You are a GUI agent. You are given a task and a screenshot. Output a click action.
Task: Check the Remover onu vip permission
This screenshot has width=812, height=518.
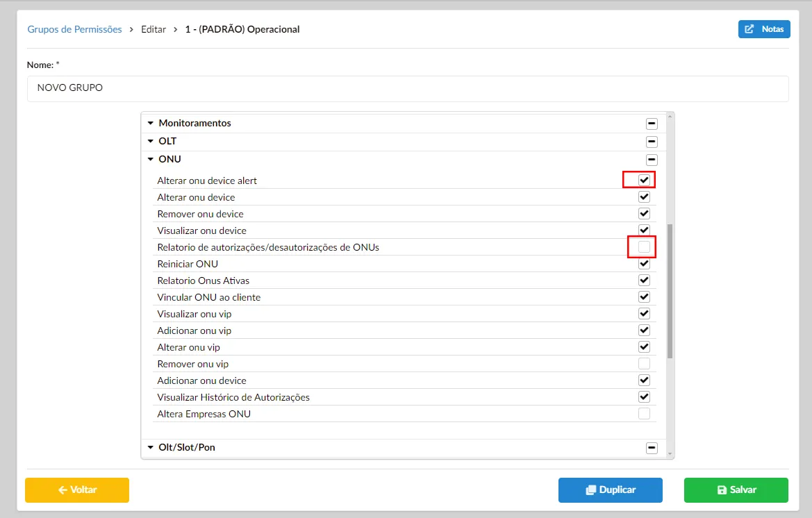pyautogui.click(x=643, y=363)
